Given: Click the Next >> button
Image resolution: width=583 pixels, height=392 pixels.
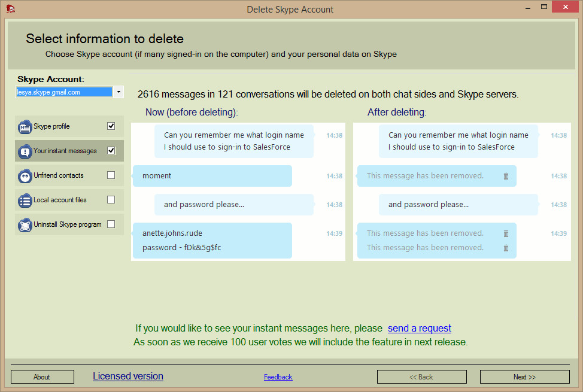Looking at the screenshot, I should pos(524,377).
